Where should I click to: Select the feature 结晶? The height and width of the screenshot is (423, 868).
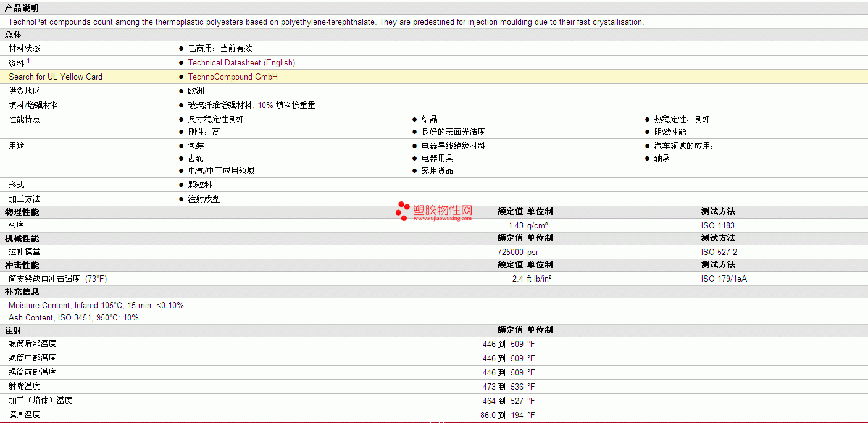click(x=430, y=119)
